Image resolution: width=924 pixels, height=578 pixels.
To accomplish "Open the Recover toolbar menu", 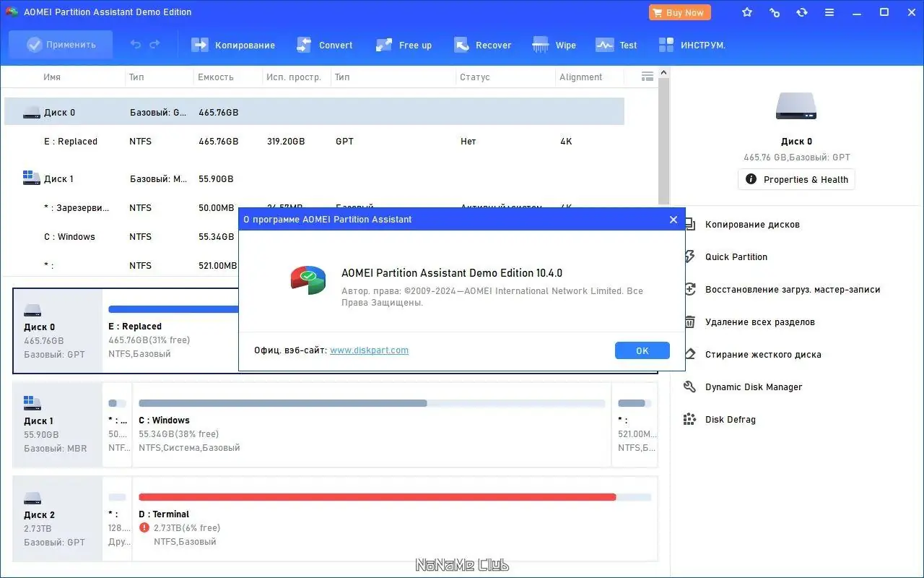I will tap(482, 45).
